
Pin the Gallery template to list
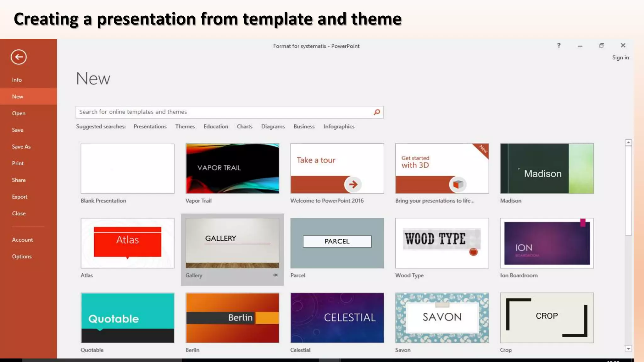pyautogui.click(x=275, y=275)
